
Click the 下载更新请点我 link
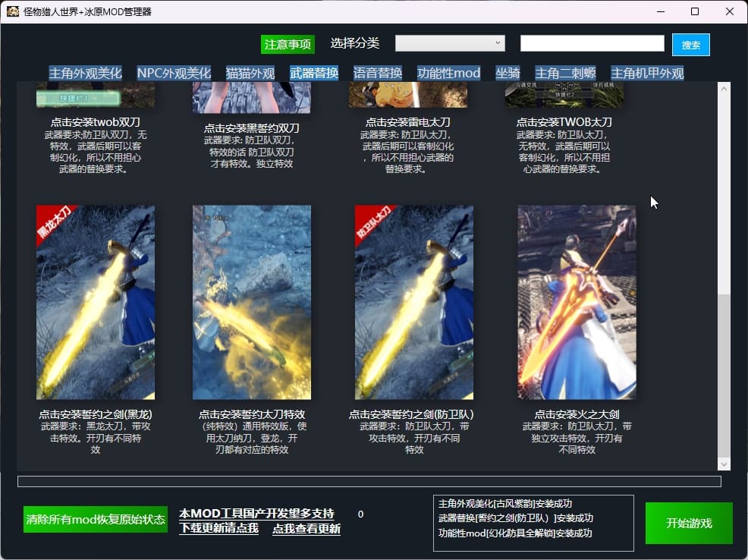click(x=218, y=529)
